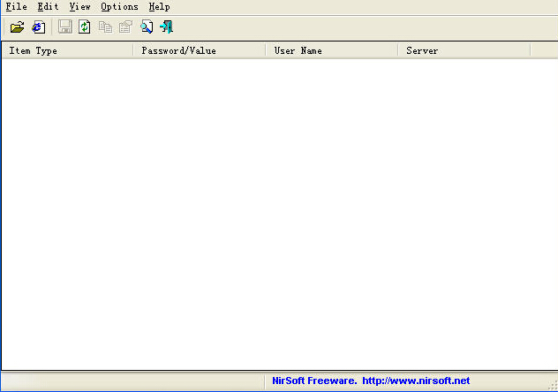558x392 pixels.
Task: Open the properties toolbar icon
Action: tap(125, 27)
